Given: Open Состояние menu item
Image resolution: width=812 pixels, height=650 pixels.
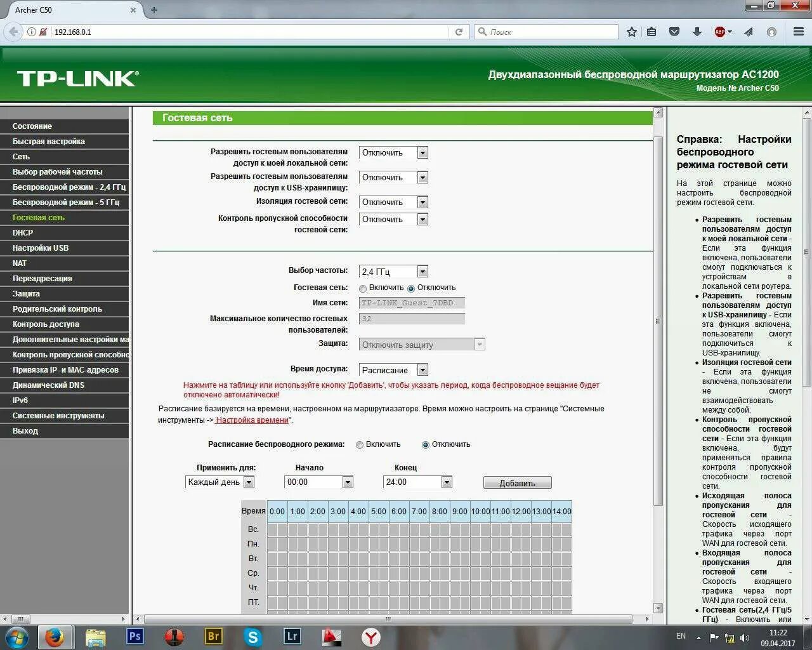Looking at the screenshot, I should pyautogui.click(x=64, y=126).
